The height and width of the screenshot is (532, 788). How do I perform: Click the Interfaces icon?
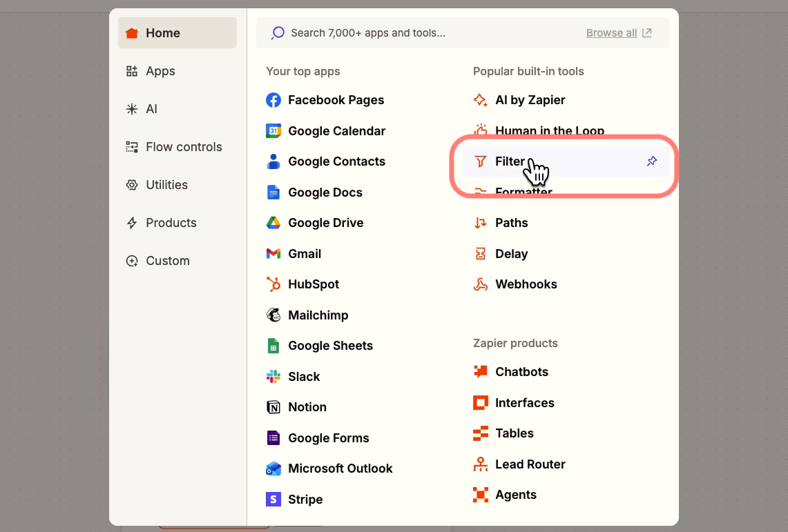481,402
